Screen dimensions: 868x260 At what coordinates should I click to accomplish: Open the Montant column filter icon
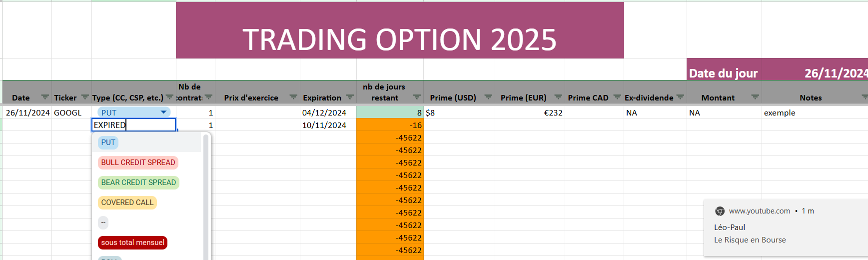(x=755, y=97)
